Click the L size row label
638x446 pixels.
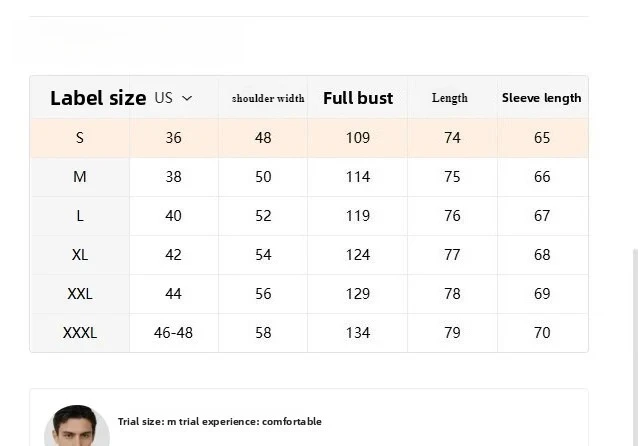click(80, 216)
